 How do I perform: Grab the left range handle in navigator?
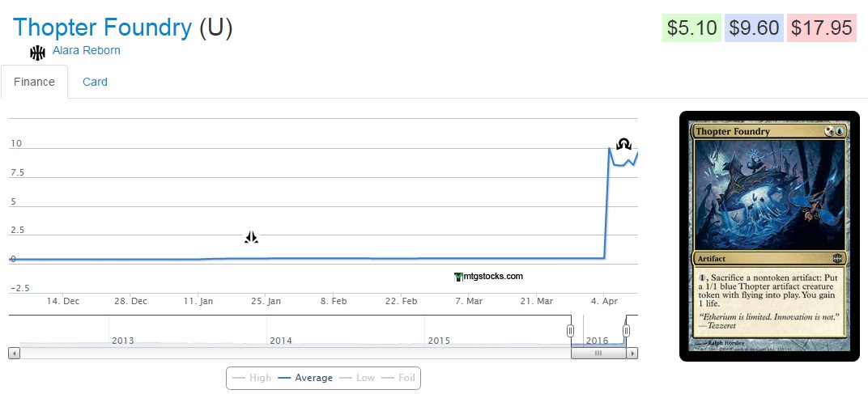click(570, 331)
